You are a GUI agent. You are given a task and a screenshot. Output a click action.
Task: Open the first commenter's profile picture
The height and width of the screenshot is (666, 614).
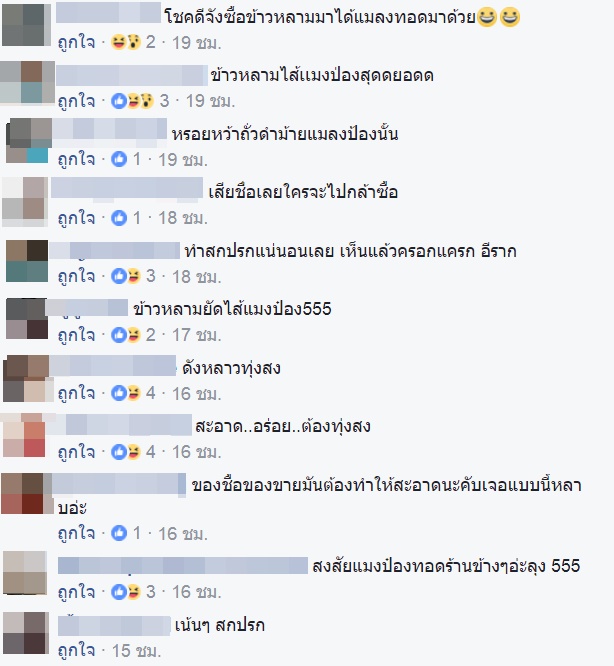coord(26,24)
